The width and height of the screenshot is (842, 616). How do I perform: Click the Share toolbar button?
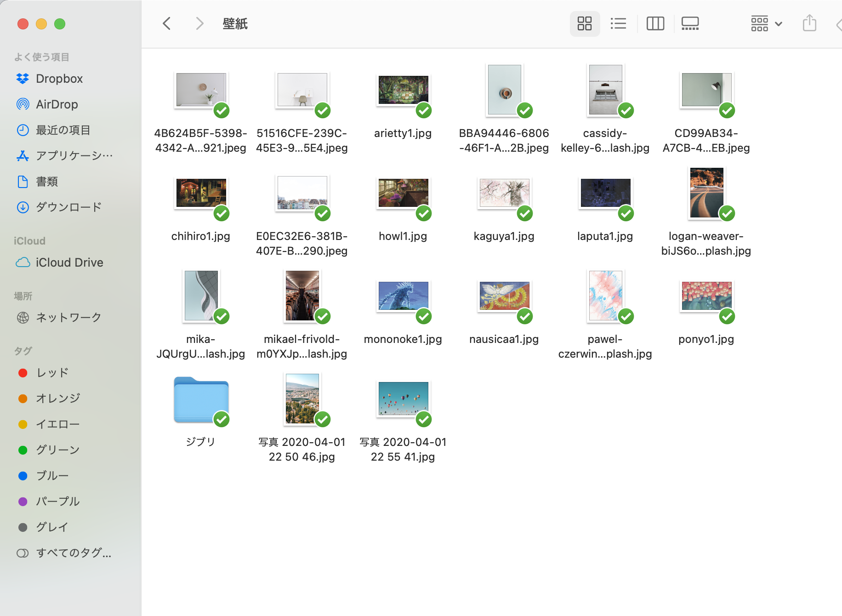pyautogui.click(x=809, y=23)
